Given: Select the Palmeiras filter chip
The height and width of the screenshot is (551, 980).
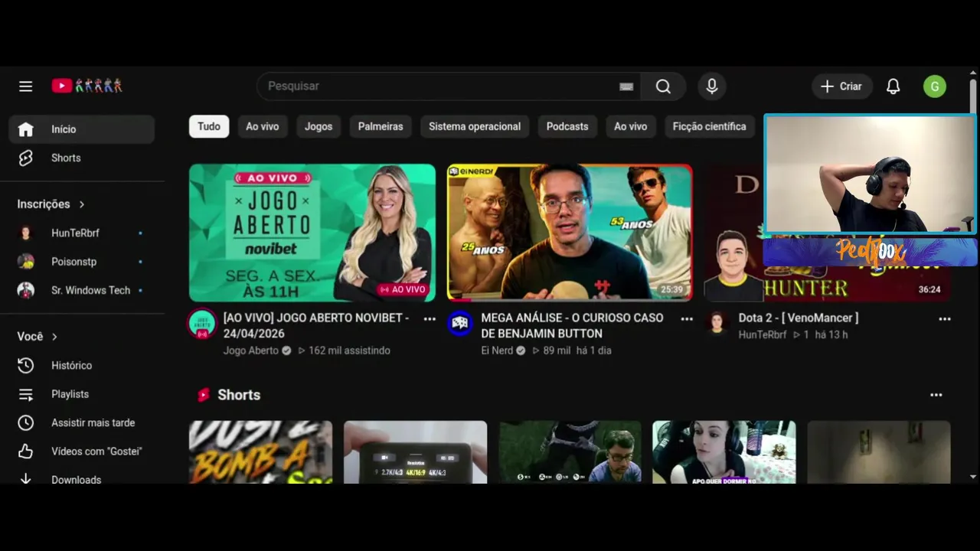Looking at the screenshot, I should [381, 126].
